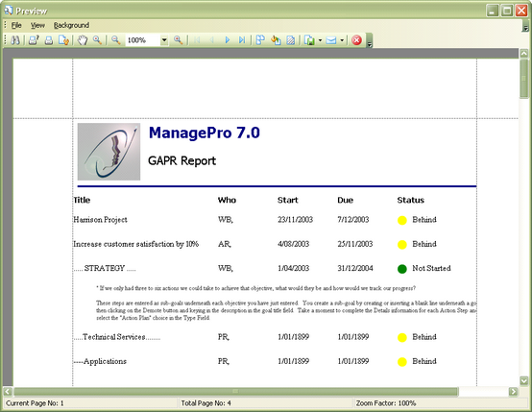Viewport: 532px width, 412px height.
Task: Click the ManagePro logo image
Action: [109, 152]
